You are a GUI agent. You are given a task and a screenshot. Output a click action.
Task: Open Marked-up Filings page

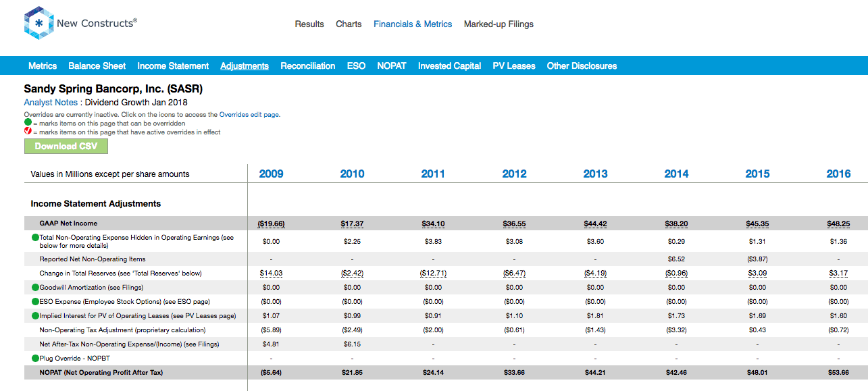(x=499, y=24)
